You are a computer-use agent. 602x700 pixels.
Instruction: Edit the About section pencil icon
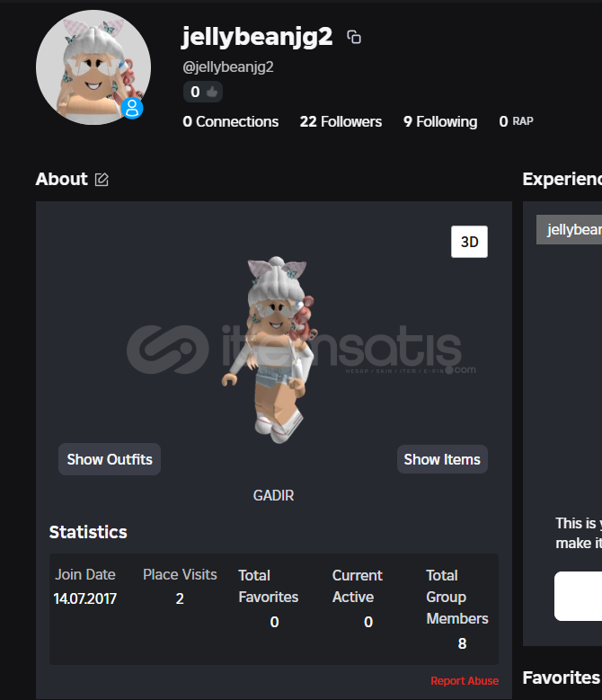tap(102, 180)
